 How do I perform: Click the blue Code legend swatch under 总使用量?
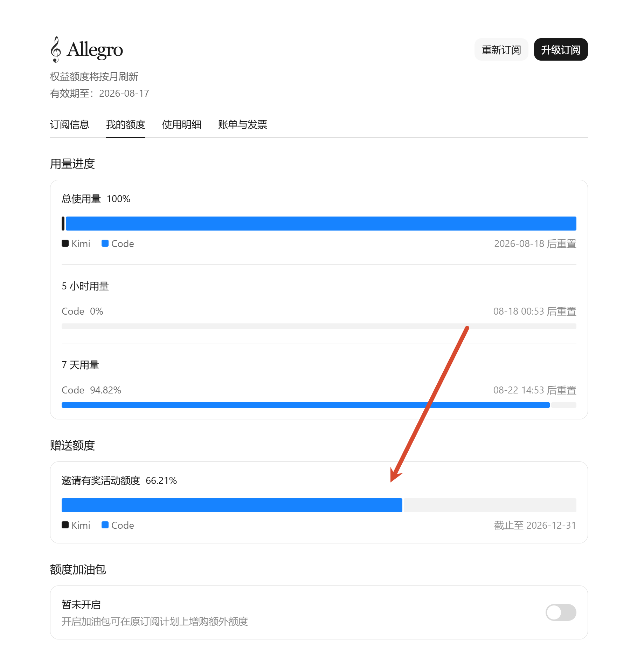click(x=105, y=244)
